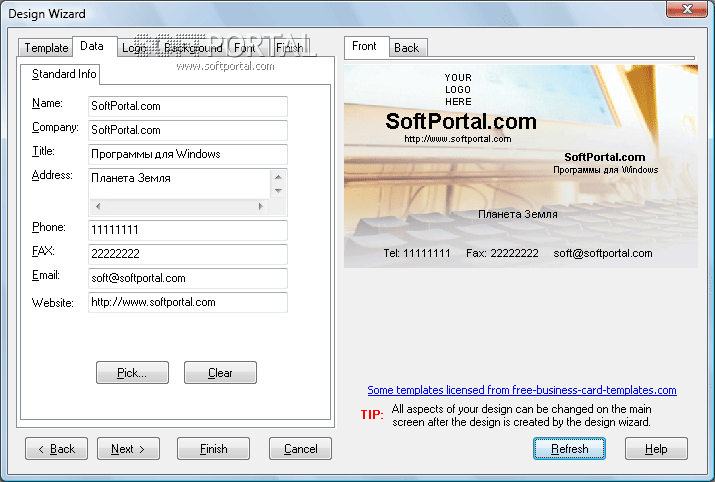The image size is (715, 482).
Task: Open the free-business-card-templates.com link
Action: click(x=522, y=390)
